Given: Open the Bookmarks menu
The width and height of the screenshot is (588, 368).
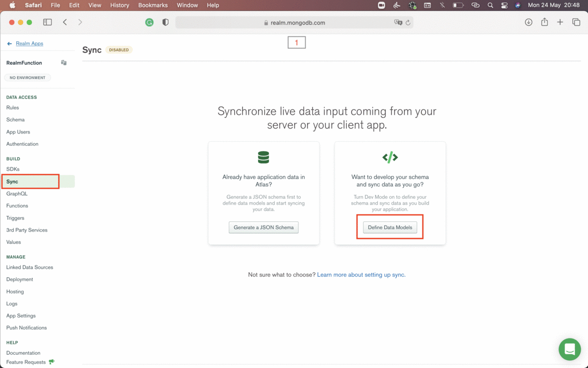Looking at the screenshot, I should [x=153, y=5].
